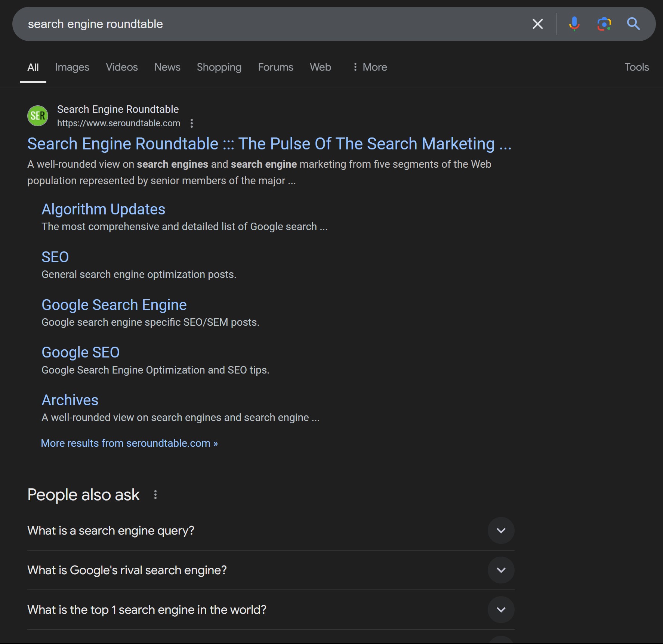Open the Search Engine Roundtable main result title

(269, 144)
